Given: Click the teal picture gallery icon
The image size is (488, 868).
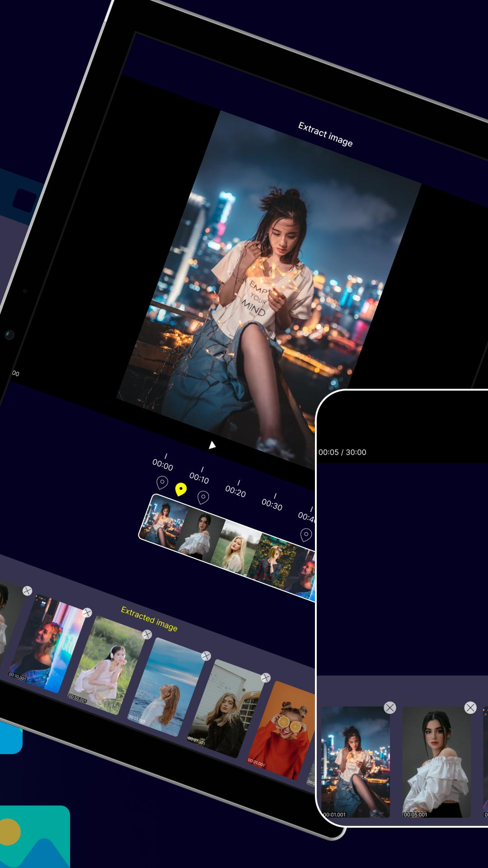Looking at the screenshot, I should click(x=35, y=837).
